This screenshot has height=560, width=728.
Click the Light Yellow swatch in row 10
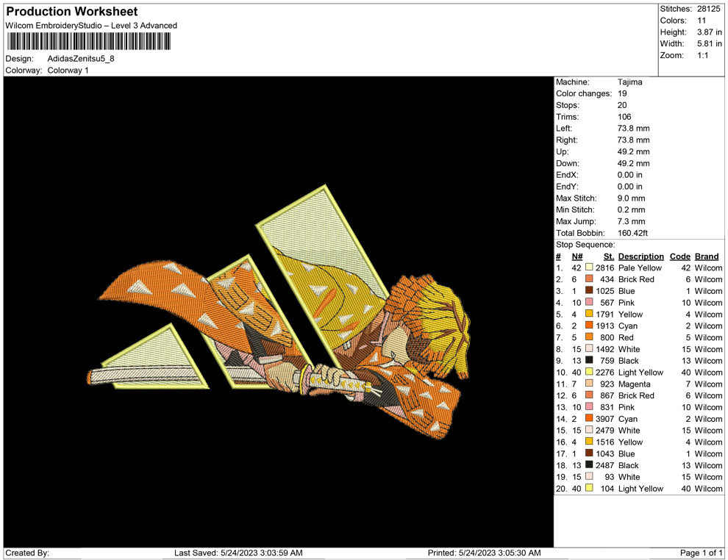[589, 372]
